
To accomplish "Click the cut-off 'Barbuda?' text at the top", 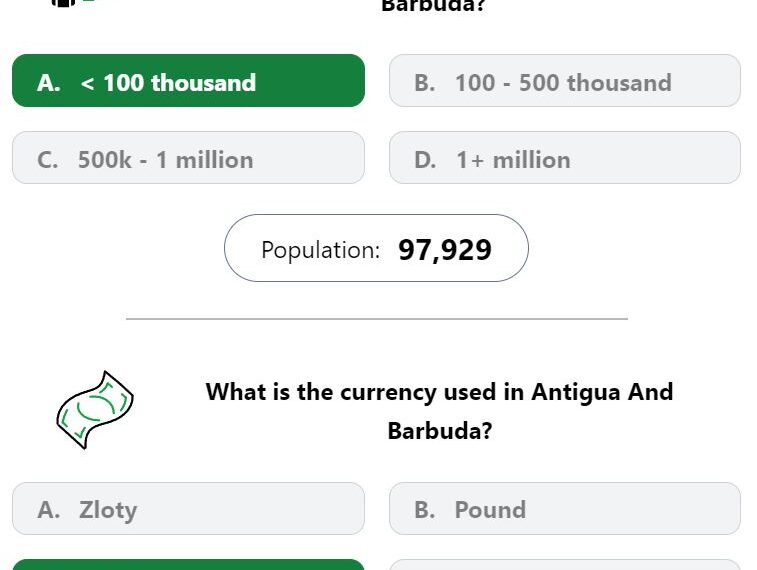I will pyautogui.click(x=434, y=5).
